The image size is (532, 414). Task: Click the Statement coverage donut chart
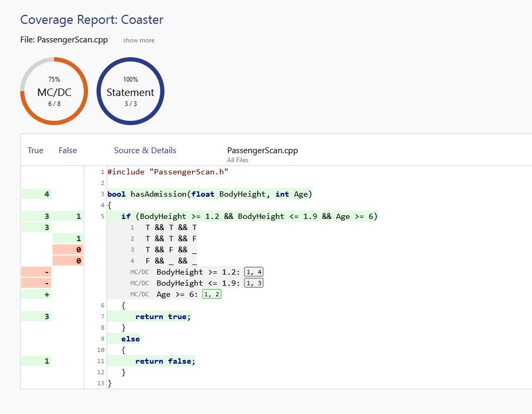[x=130, y=91]
